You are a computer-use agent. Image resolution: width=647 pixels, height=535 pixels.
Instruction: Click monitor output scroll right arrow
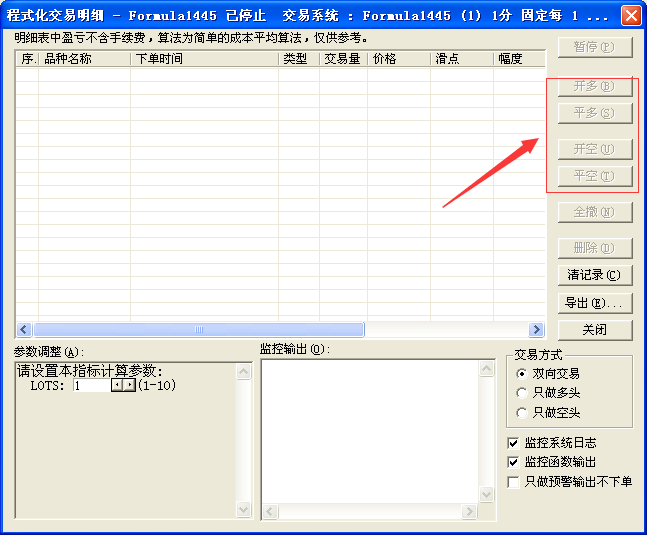(469, 511)
